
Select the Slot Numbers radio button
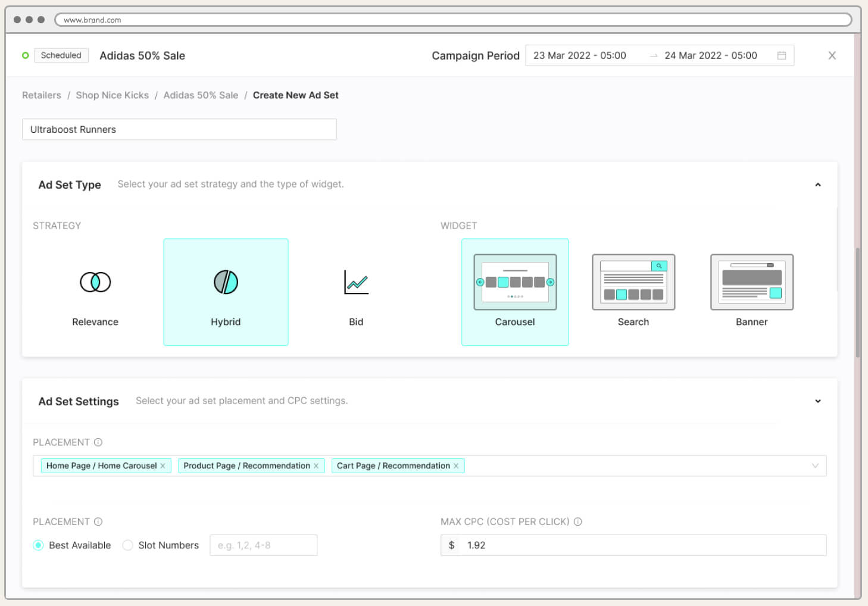tap(127, 545)
